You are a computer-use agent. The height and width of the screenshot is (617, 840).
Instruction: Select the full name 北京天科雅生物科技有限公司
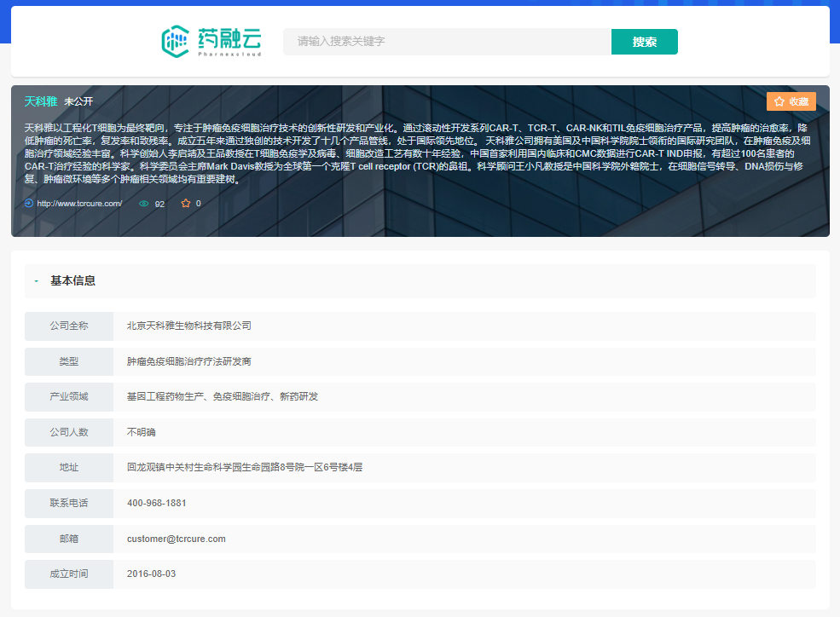click(x=188, y=326)
